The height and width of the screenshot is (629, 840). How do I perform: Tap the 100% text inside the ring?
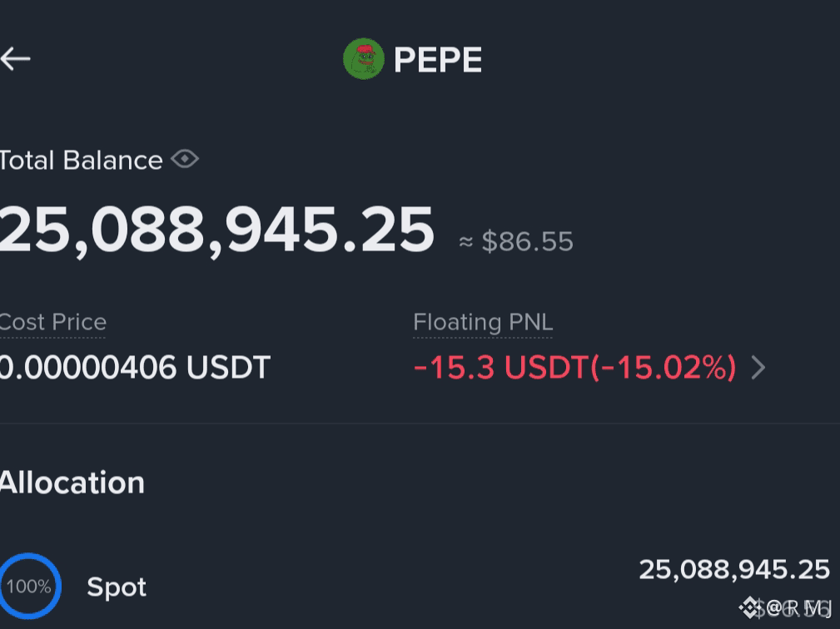point(29,587)
